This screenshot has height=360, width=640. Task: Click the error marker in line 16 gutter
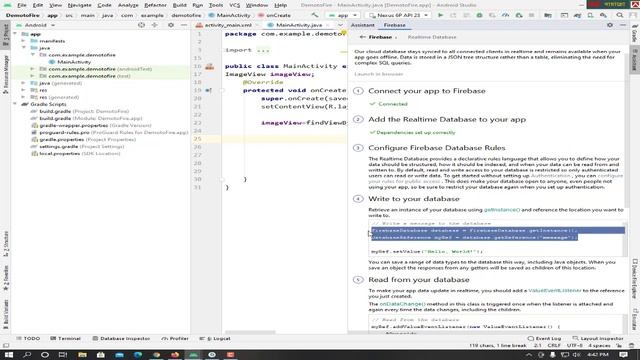pos(210,66)
